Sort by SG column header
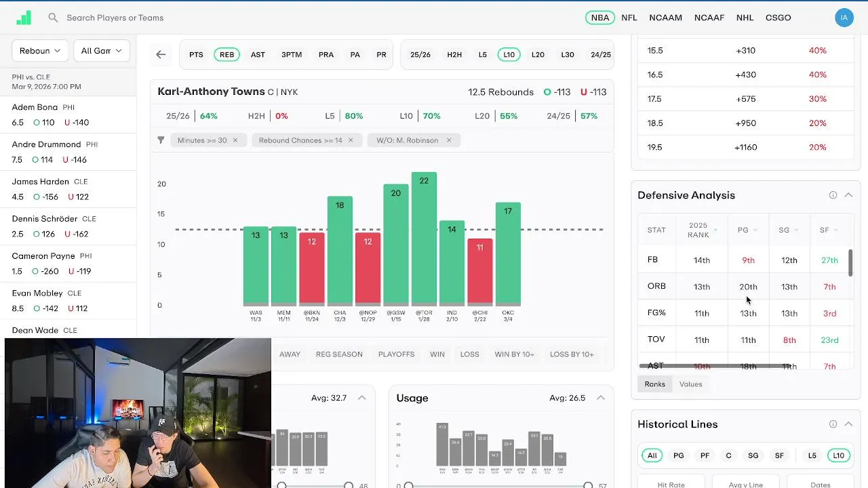The width and height of the screenshot is (868, 488). coord(788,230)
